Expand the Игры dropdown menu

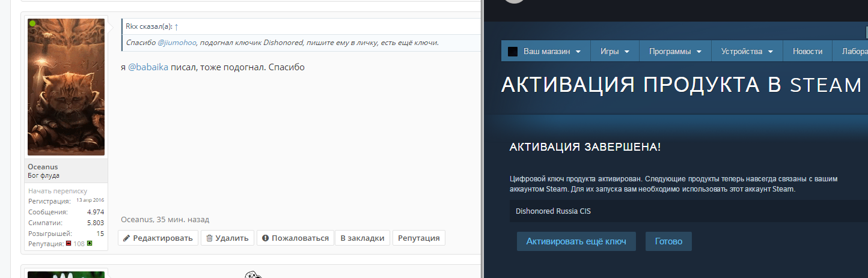tap(615, 51)
